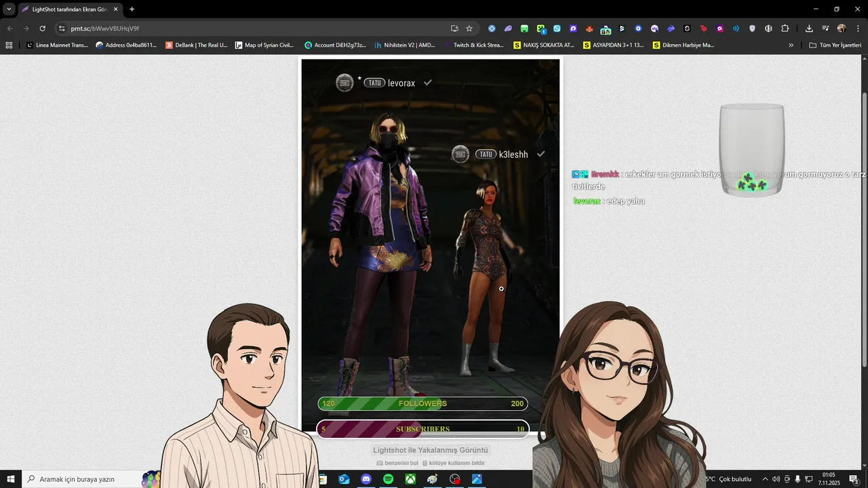Open the Extensions puzzle-piece menu

tap(785, 28)
